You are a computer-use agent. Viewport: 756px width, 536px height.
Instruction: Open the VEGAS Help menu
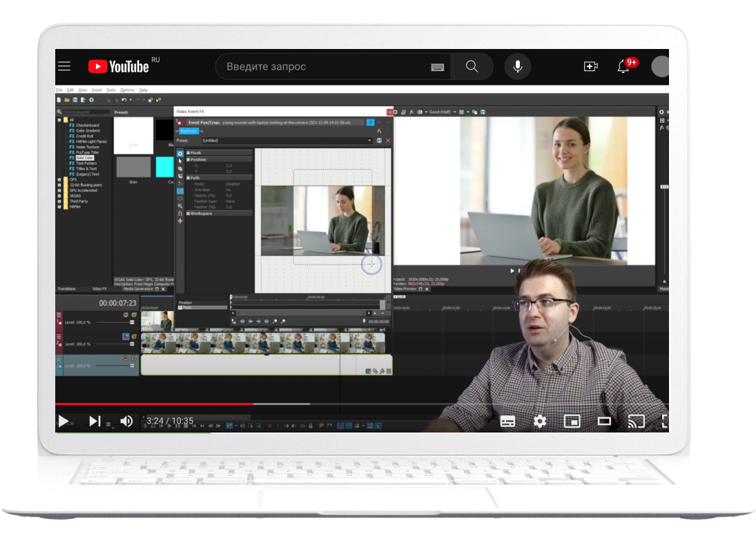pos(144,90)
